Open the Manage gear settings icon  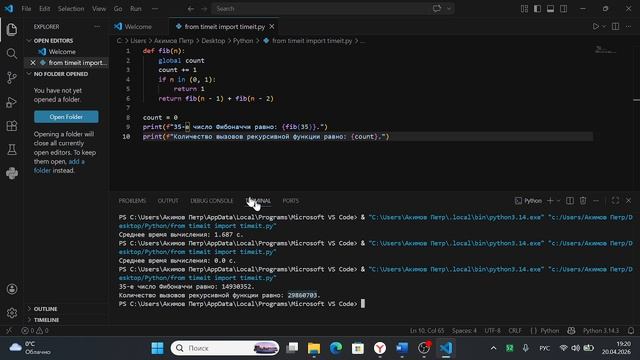pyautogui.click(x=12, y=313)
